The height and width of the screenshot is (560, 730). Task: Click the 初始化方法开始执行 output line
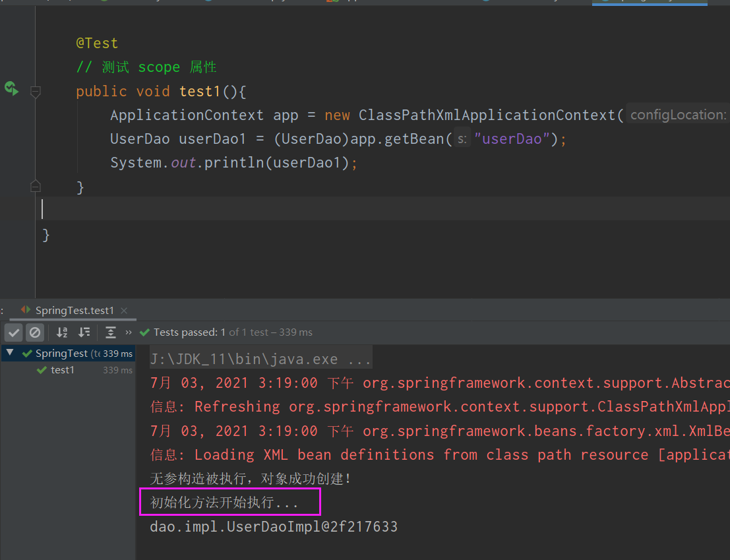tap(224, 502)
